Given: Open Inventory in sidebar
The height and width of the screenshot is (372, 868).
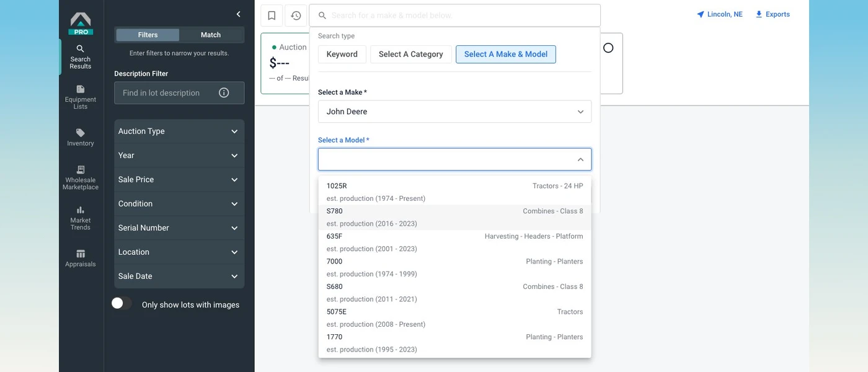Looking at the screenshot, I should click(81, 137).
